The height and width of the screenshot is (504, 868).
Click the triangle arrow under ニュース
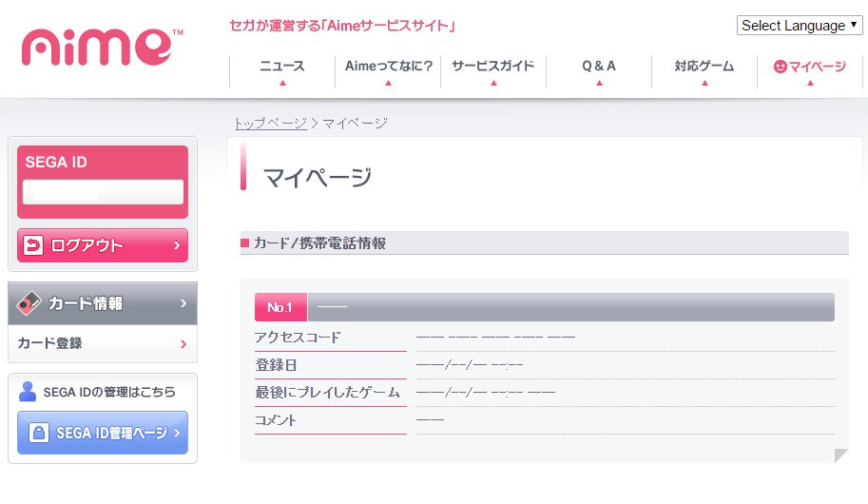(x=282, y=83)
